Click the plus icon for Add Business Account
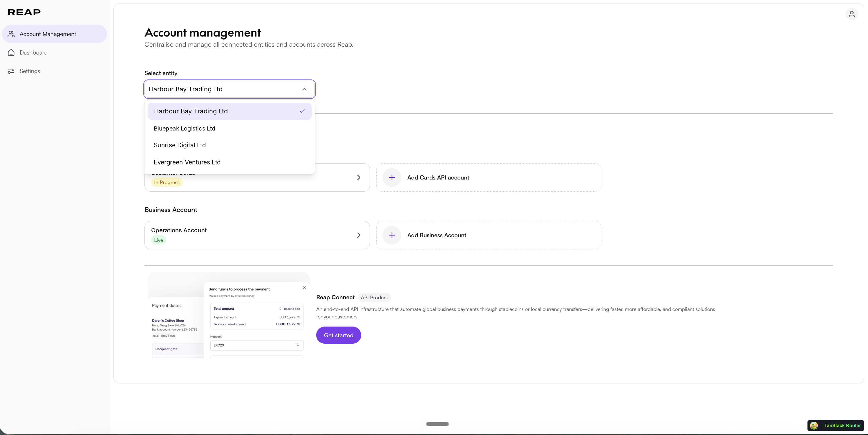Screen dimensions: 868x435 [392, 235]
